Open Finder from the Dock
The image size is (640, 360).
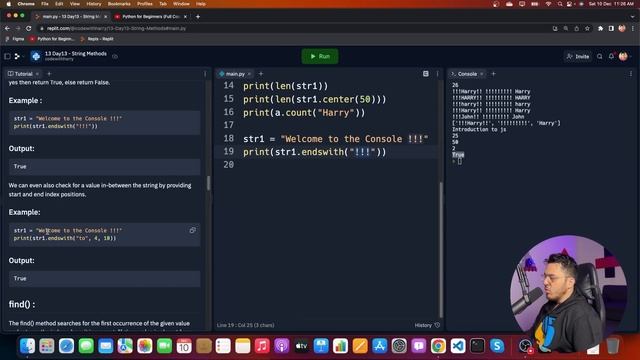27,346
